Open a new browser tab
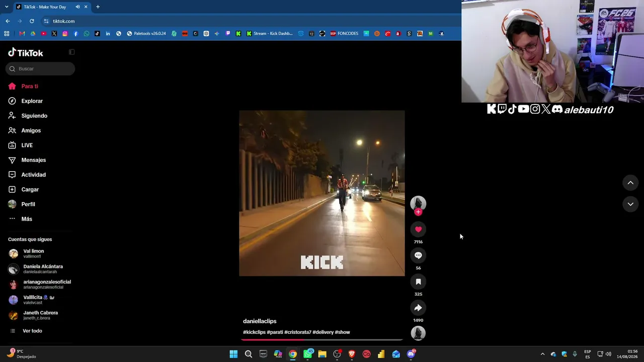The height and width of the screenshot is (362, 644). (98, 7)
